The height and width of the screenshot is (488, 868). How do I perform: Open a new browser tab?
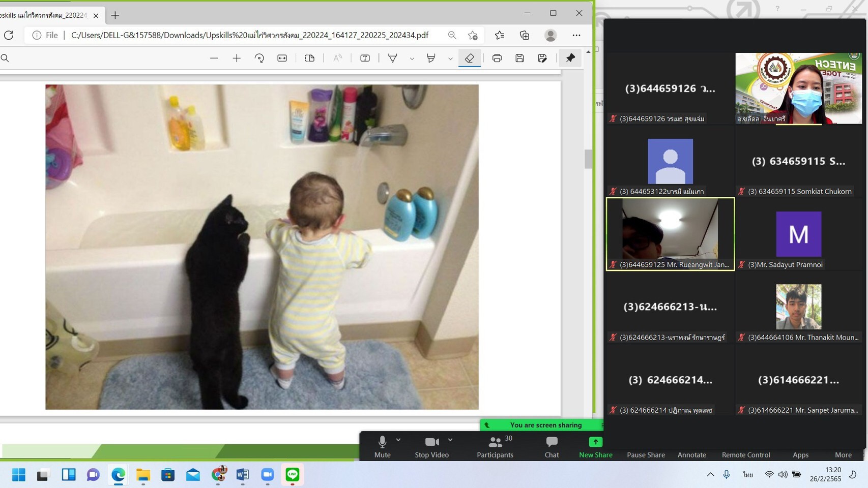(x=115, y=15)
